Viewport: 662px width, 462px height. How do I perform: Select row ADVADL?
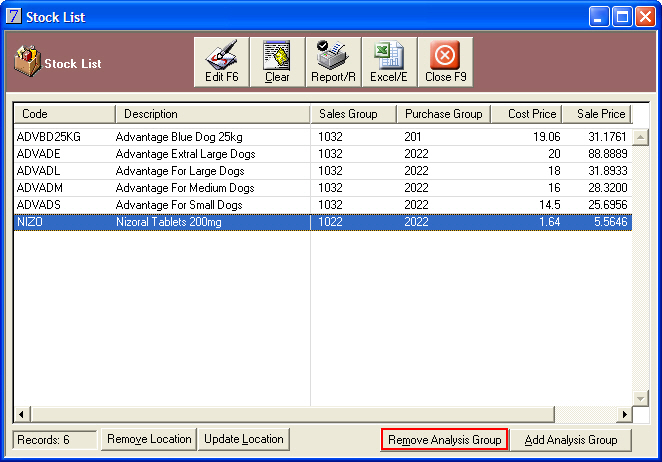(x=323, y=171)
